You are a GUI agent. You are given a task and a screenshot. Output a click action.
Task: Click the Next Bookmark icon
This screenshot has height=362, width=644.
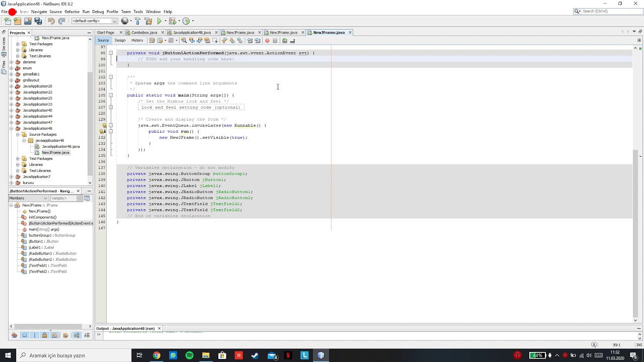pyautogui.click(x=232, y=41)
